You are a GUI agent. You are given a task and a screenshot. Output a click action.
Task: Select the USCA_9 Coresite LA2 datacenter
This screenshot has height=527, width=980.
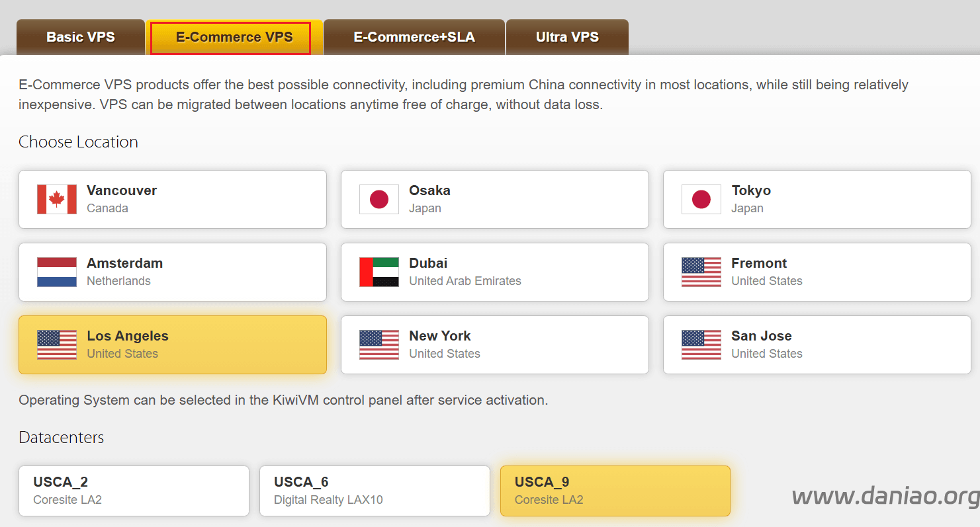coord(615,491)
